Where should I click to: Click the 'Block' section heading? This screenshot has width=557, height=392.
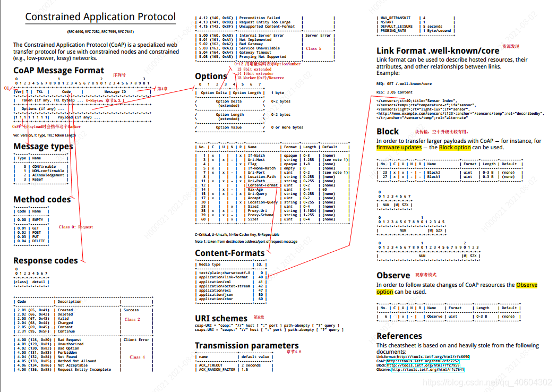[388, 132]
